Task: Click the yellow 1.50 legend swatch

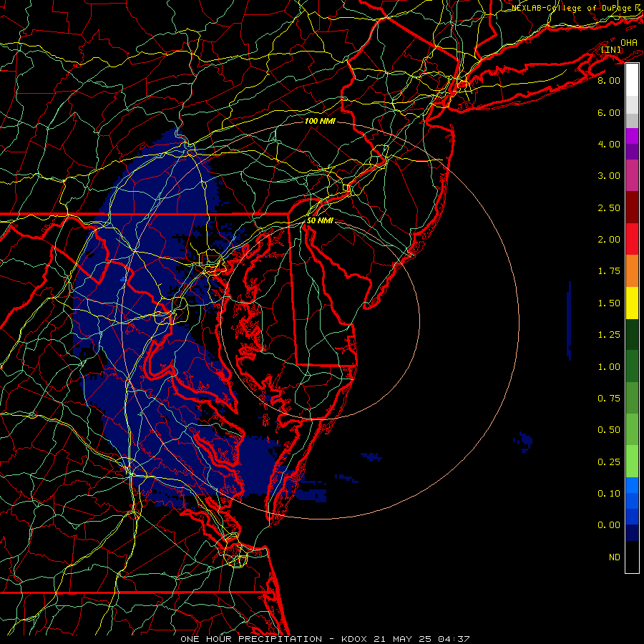Action: coord(632,303)
